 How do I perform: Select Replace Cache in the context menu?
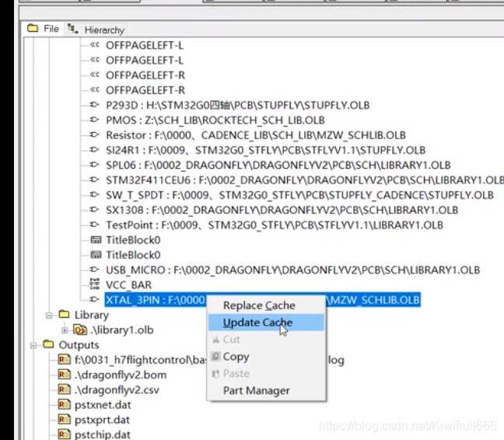click(258, 306)
